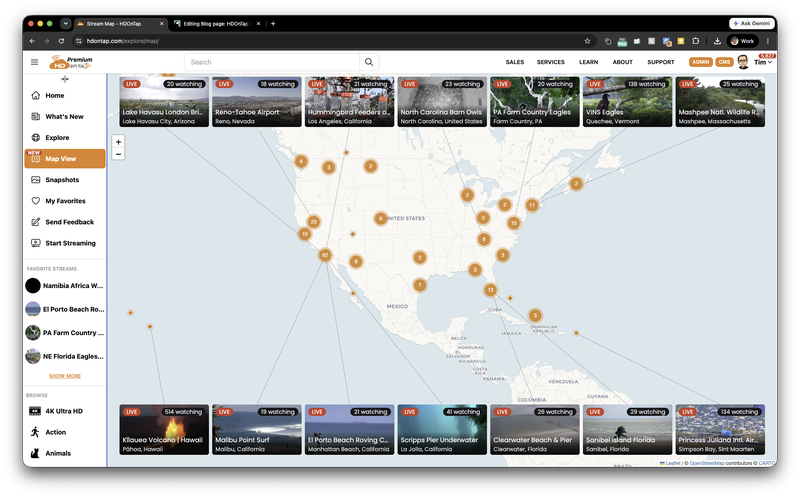Click the ADMIN button

click(701, 62)
